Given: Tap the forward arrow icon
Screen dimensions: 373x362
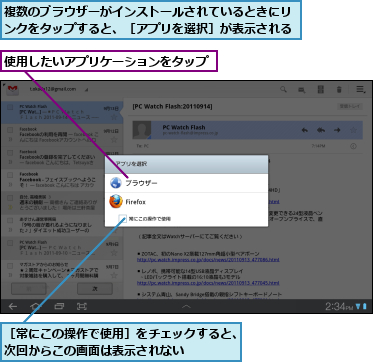Looking at the screenshot, I should (337, 130).
